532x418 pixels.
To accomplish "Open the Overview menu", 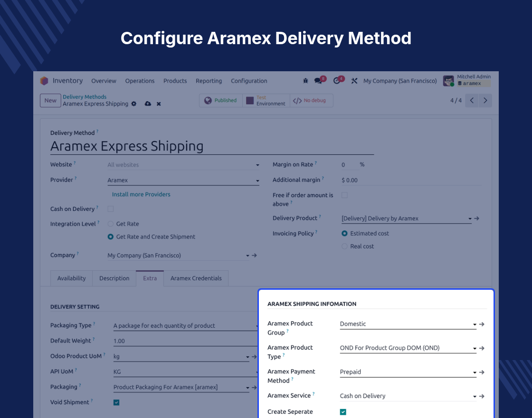I will pos(104,81).
